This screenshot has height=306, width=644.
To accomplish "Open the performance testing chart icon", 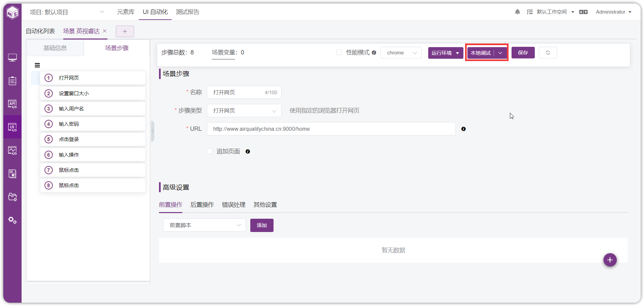I will coord(13,150).
